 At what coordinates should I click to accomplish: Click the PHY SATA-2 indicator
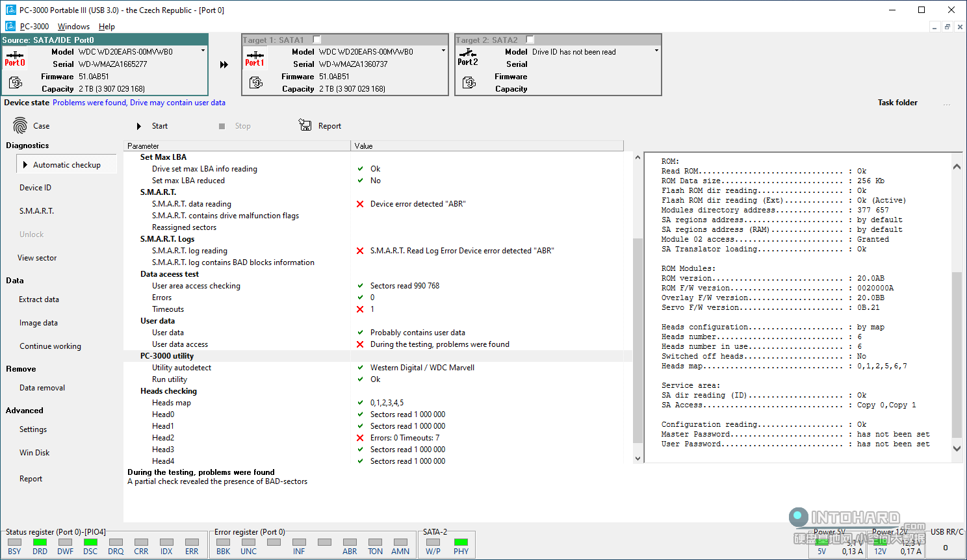461,542
